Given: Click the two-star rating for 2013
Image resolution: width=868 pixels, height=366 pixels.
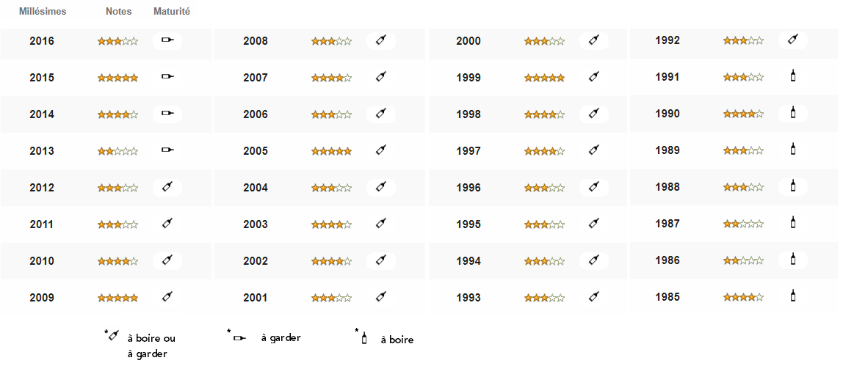Looking at the screenshot, I should [x=118, y=151].
